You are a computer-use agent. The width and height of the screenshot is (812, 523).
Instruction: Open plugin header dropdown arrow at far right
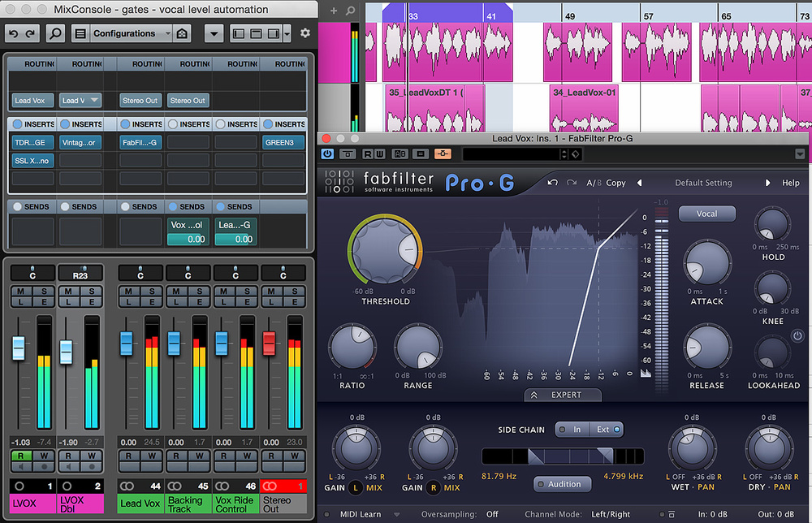(800, 153)
